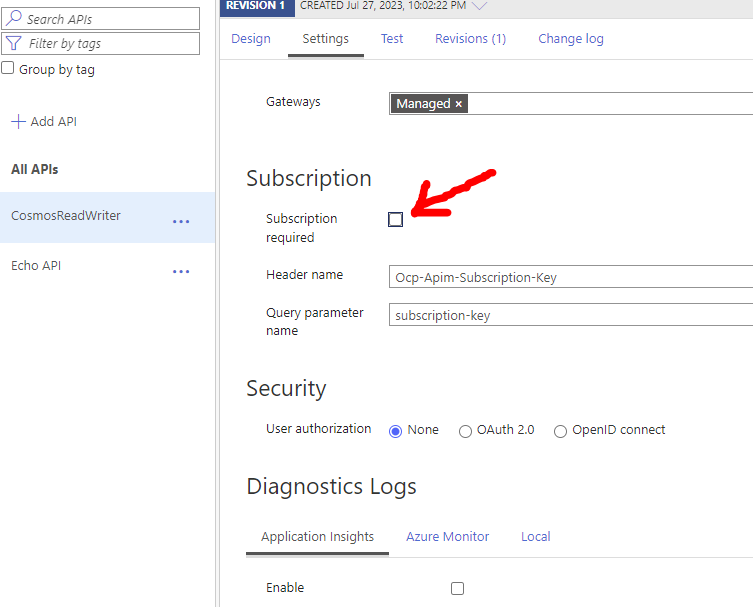Switch to Local diagnostics tab
753x607 pixels.
pyautogui.click(x=536, y=536)
